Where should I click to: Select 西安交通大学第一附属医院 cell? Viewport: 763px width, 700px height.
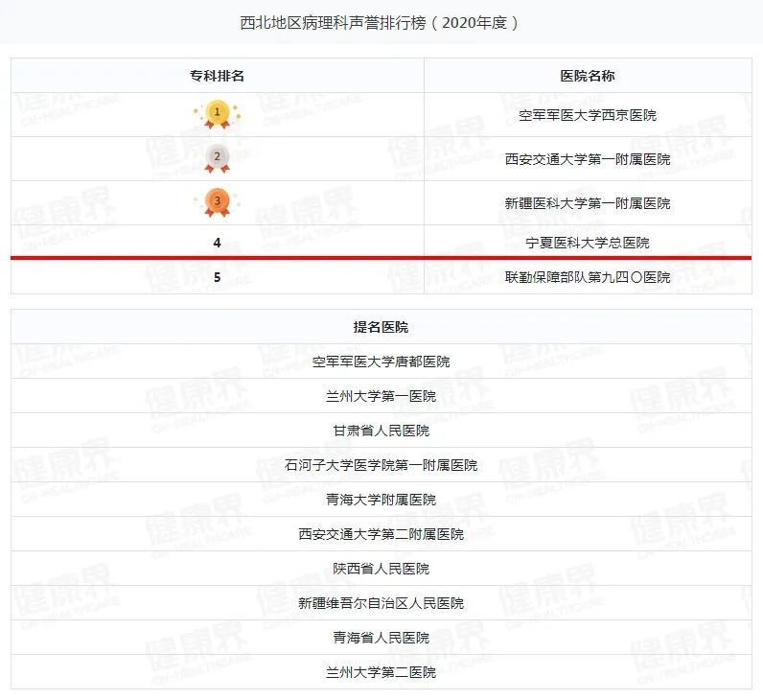588,159
